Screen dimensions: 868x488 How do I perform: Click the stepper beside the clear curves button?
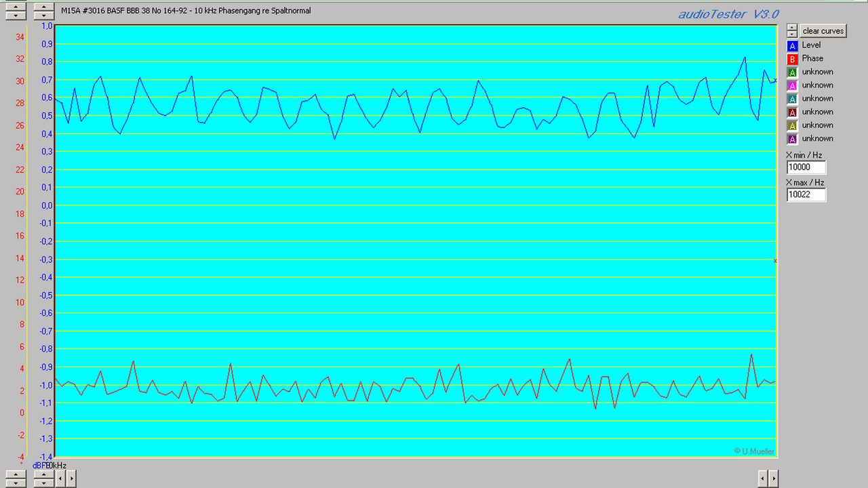coord(791,30)
